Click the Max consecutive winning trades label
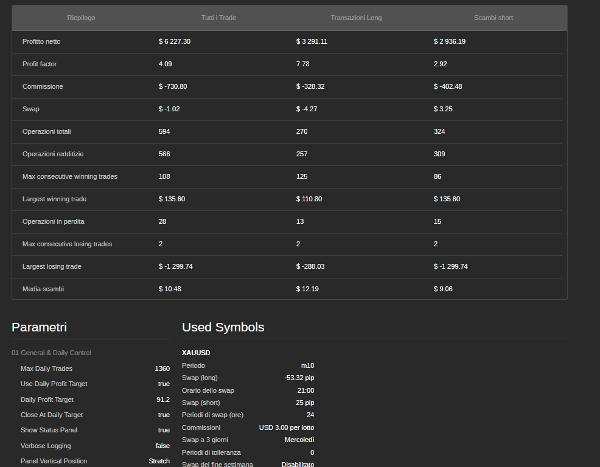The image size is (600, 467). click(70, 176)
